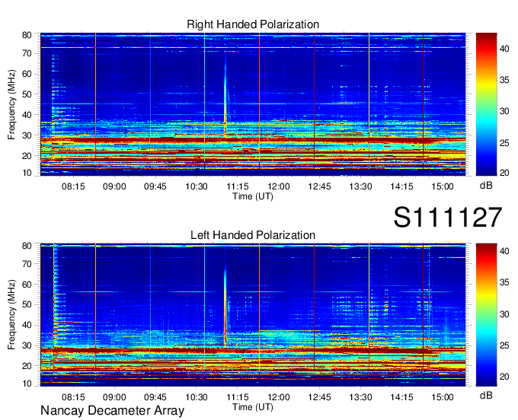
Task: Click the 35 label on Right Handed colorbar
Action: 504,80
